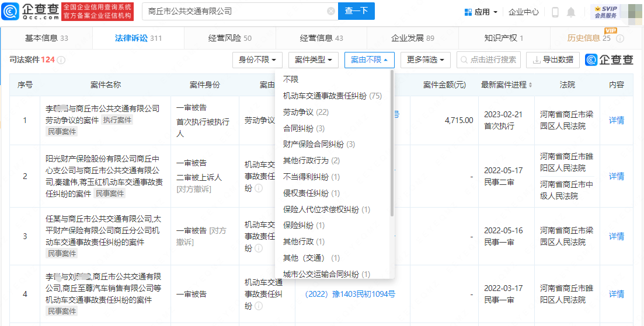
Task: Click 案件身份 column header
Action: 204,85
